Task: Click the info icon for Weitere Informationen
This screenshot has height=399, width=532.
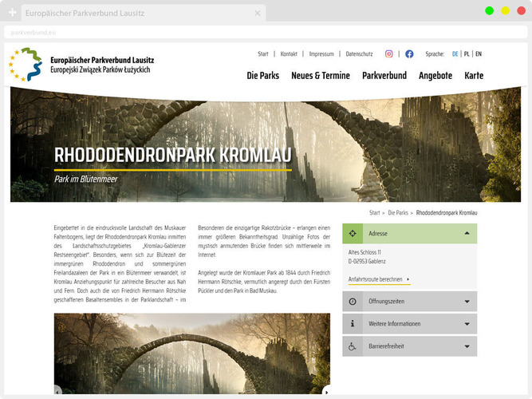Action: pyautogui.click(x=353, y=324)
